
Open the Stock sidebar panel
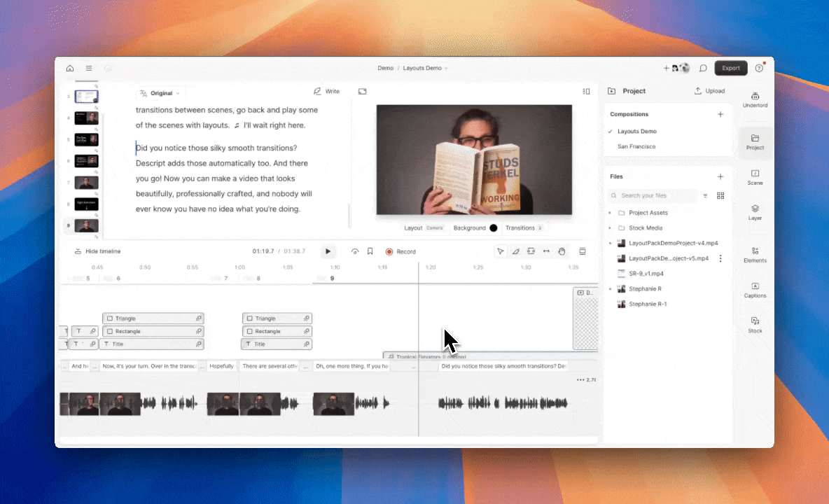(x=755, y=325)
